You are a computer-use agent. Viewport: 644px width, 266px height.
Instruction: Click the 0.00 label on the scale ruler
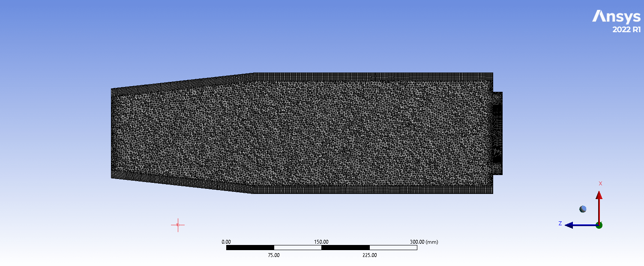tap(226, 242)
